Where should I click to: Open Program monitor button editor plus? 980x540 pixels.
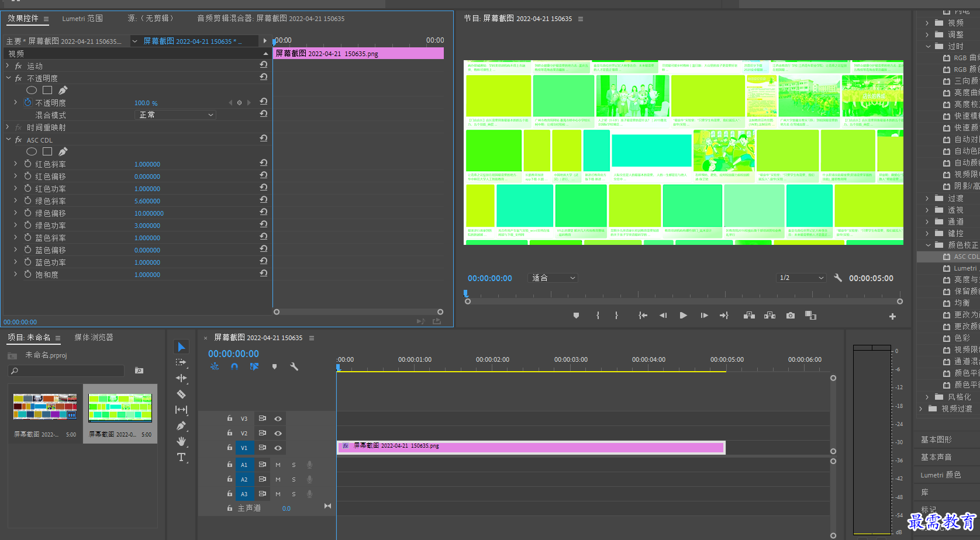point(892,316)
